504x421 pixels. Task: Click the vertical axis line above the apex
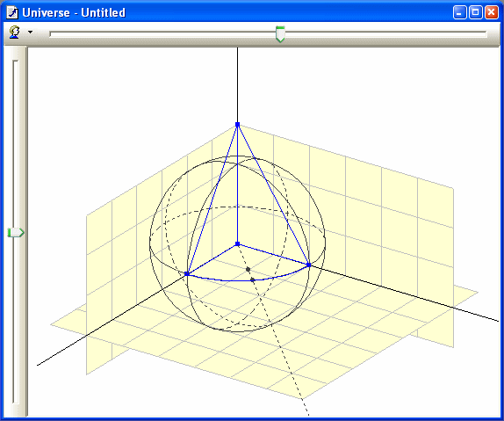(238, 84)
